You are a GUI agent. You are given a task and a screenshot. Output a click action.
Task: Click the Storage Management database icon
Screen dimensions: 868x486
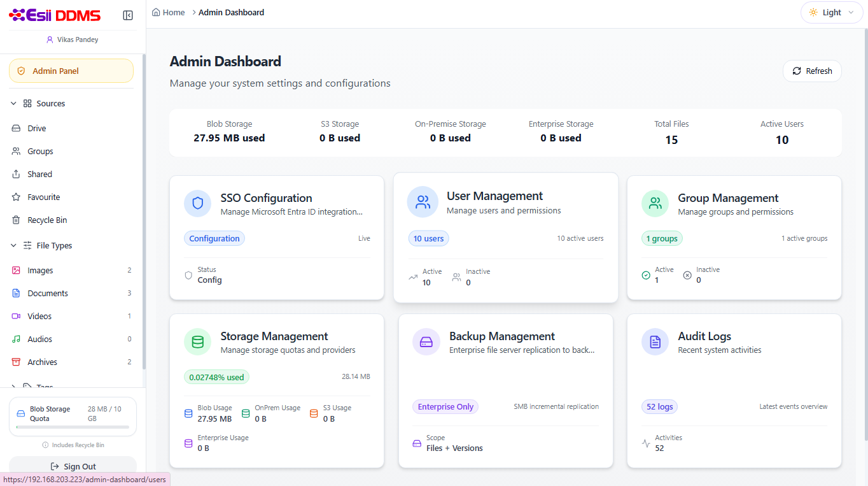(x=197, y=342)
